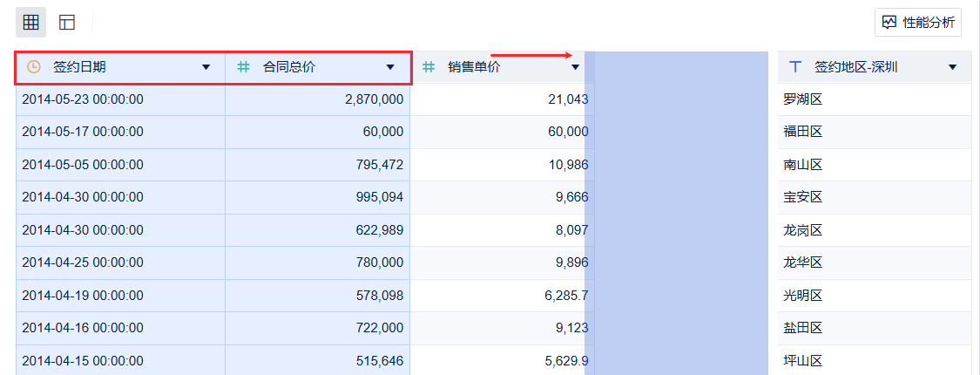Expand the 签约地区-深圳 column dropdown

tap(952, 67)
